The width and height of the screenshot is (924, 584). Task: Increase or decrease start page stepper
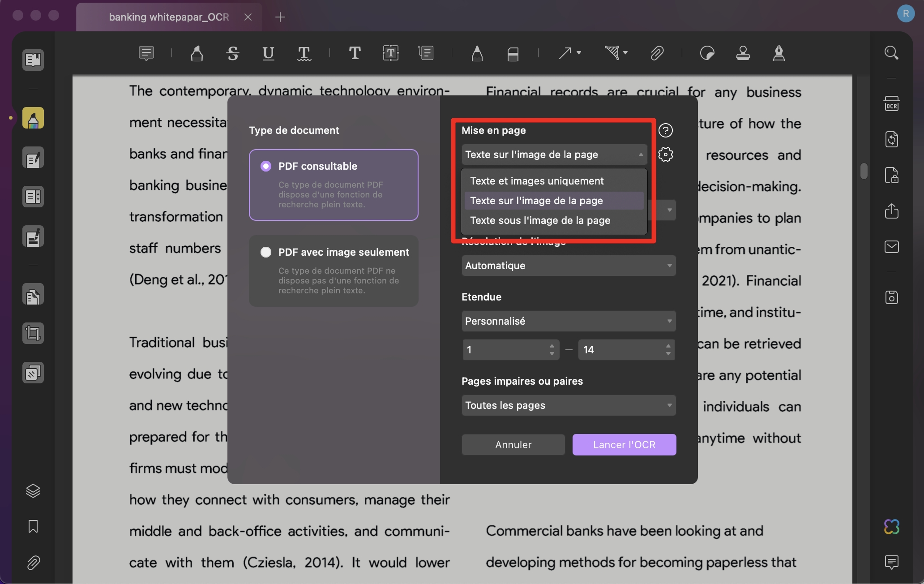[552, 350]
